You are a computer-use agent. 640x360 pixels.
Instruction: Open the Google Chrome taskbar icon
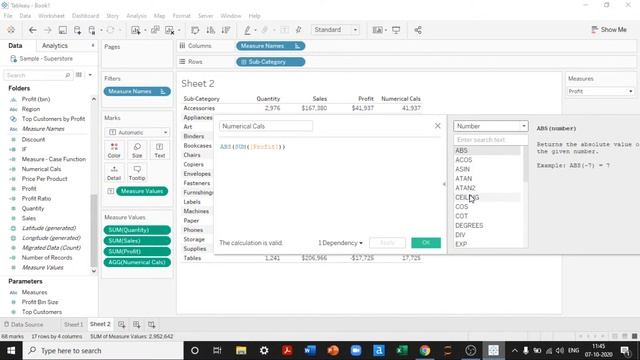425,350
